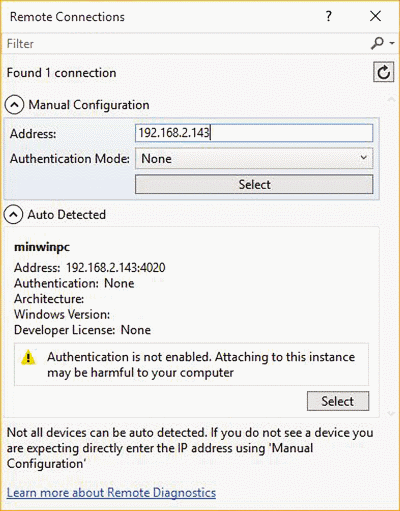400x511 pixels.
Task: Click the scrollbar down arrow
Action: point(391,413)
